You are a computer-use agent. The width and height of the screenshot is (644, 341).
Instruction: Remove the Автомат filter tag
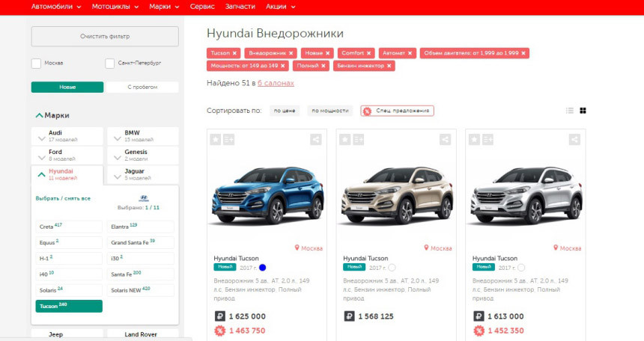point(410,53)
